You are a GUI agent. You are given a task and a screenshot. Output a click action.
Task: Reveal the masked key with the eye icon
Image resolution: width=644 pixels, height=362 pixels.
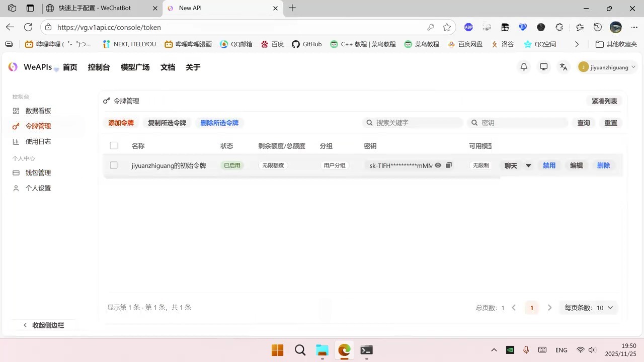click(437, 165)
